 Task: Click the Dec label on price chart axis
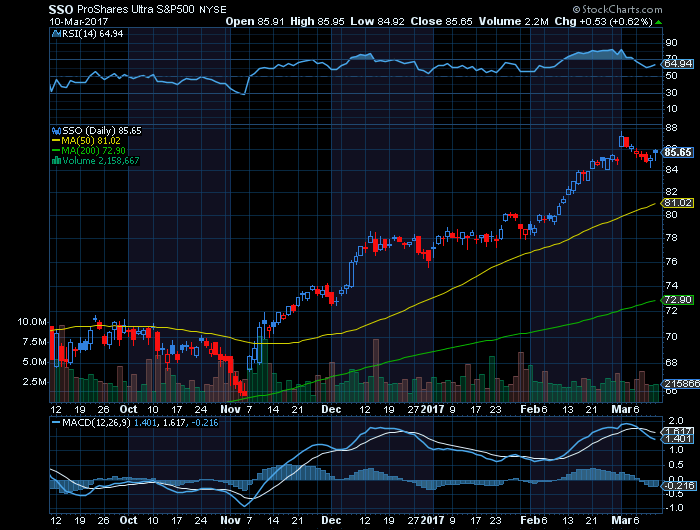pyautogui.click(x=331, y=409)
